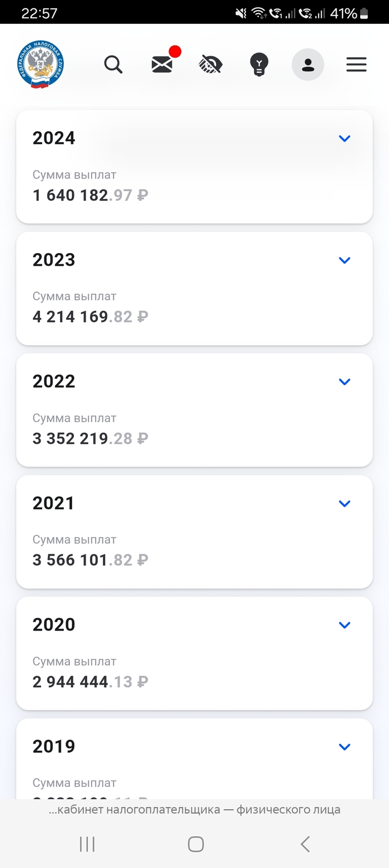389x868 pixels.
Task: Expand the 2024 chevron
Action: (x=345, y=138)
